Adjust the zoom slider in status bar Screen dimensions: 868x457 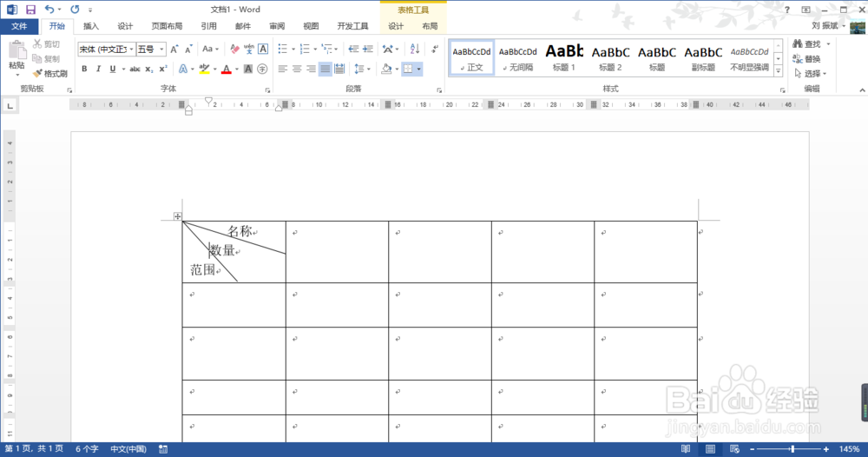click(x=792, y=449)
